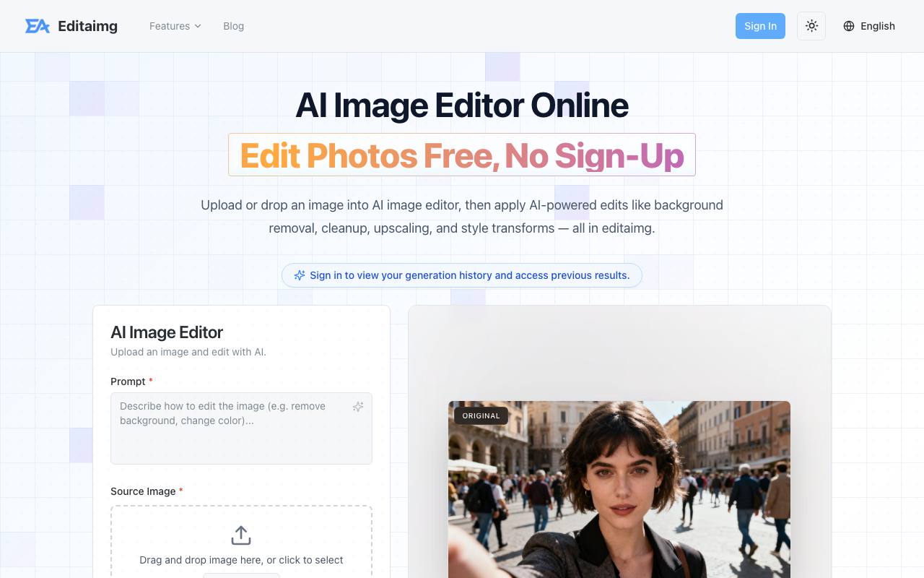The image size is (924, 578).
Task: Click the AI Image Editor panel title
Action: pos(167,332)
